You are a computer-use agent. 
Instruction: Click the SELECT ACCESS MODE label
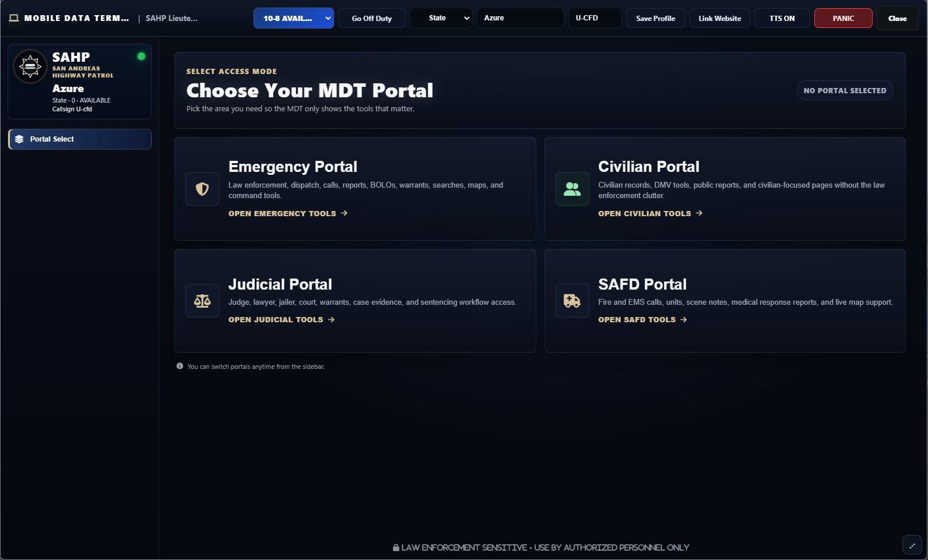[231, 71]
